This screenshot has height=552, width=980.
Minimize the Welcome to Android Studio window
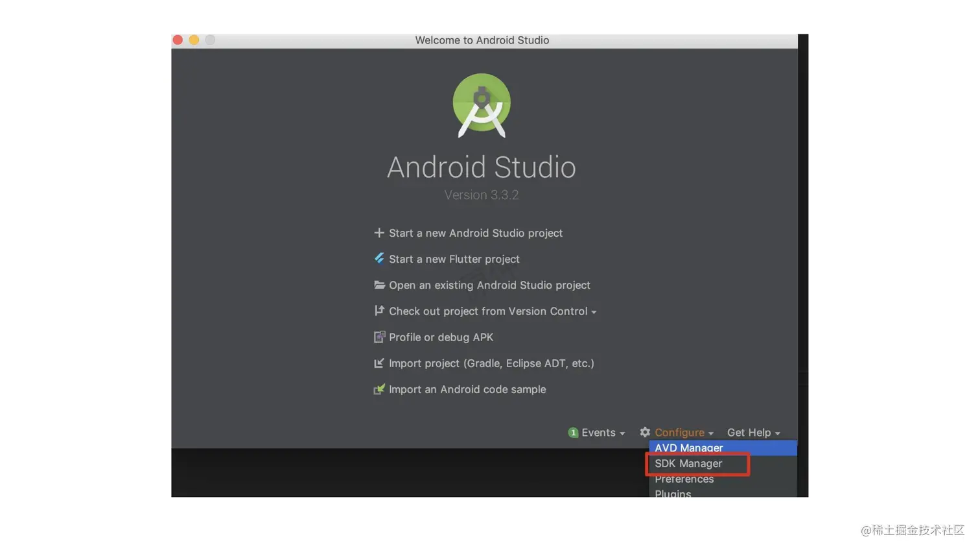click(194, 40)
